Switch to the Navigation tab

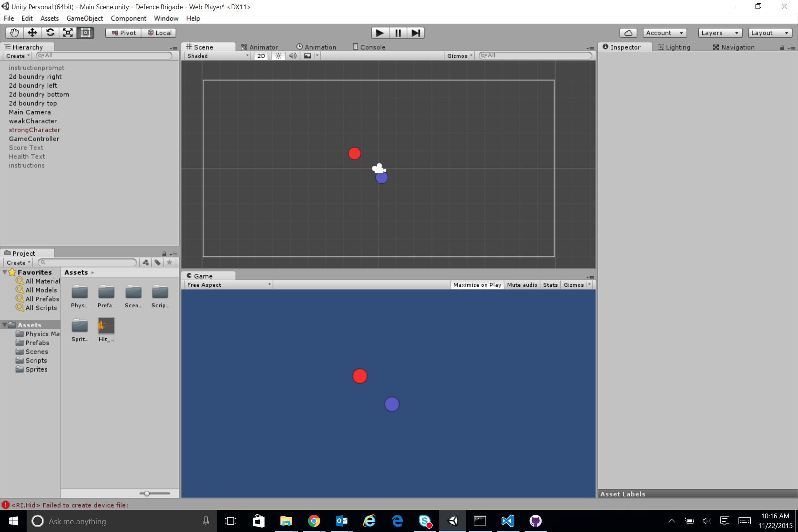click(x=734, y=47)
